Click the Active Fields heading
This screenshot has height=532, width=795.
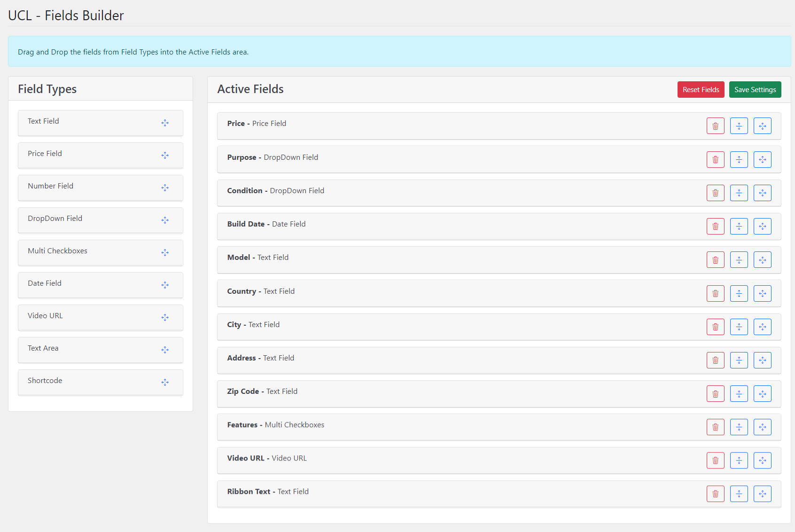tap(250, 89)
